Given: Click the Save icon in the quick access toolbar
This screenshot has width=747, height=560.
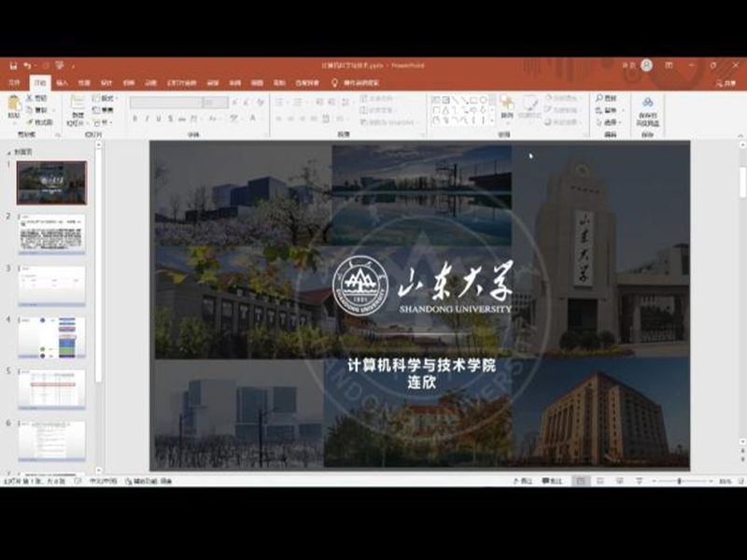Looking at the screenshot, I should (x=12, y=65).
